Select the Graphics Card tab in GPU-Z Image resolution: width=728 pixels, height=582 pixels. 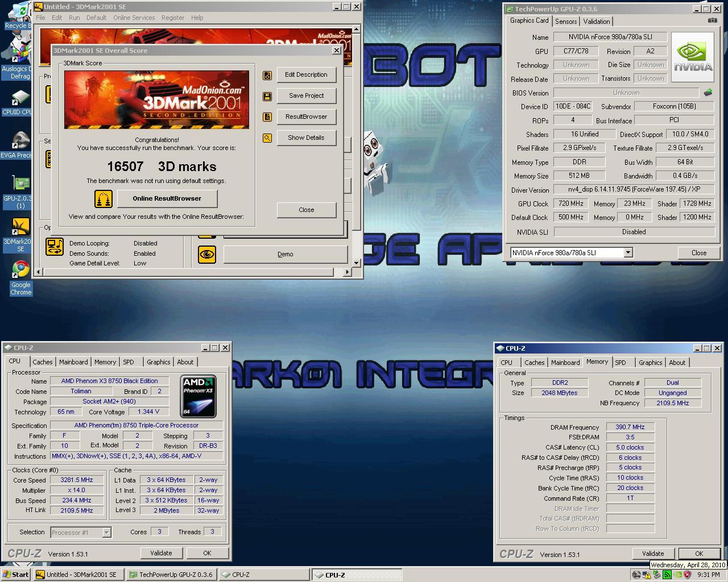tap(530, 20)
